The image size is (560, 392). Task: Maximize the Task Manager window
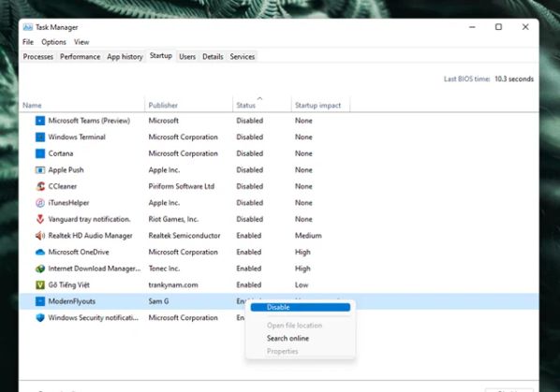[x=498, y=27]
